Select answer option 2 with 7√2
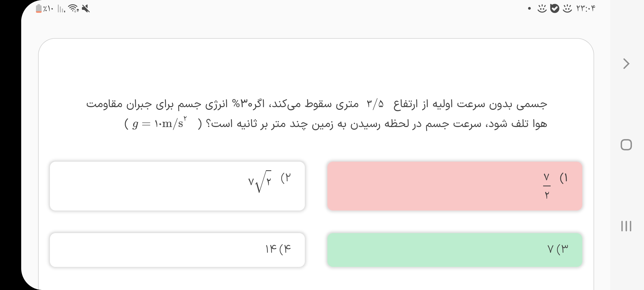 (x=177, y=186)
